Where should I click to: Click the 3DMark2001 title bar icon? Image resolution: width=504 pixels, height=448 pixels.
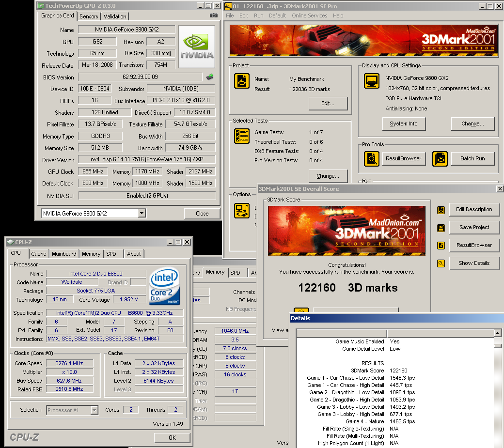228,6
